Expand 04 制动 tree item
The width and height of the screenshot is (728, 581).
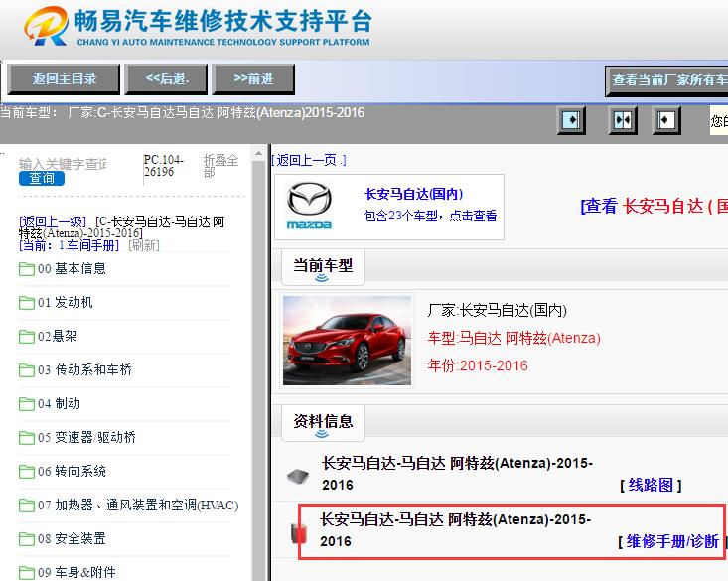point(59,404)
